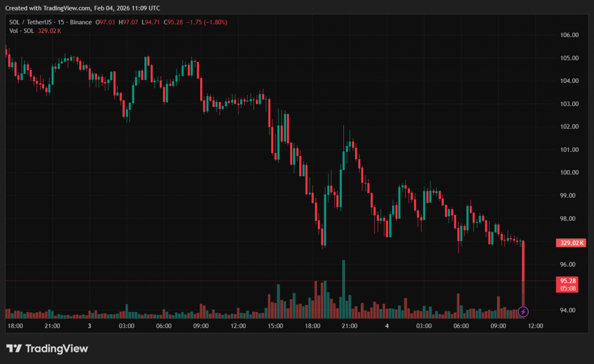Viewport: 594px width, 364px height.
Task: Click the purple lightning bolt event icon
Action: point(523,312)
